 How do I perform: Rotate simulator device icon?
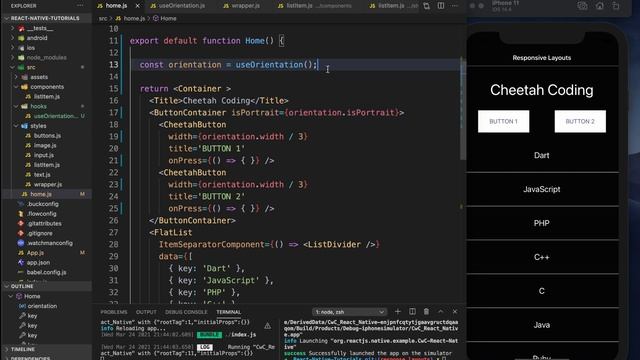click(x=616, y=6)
